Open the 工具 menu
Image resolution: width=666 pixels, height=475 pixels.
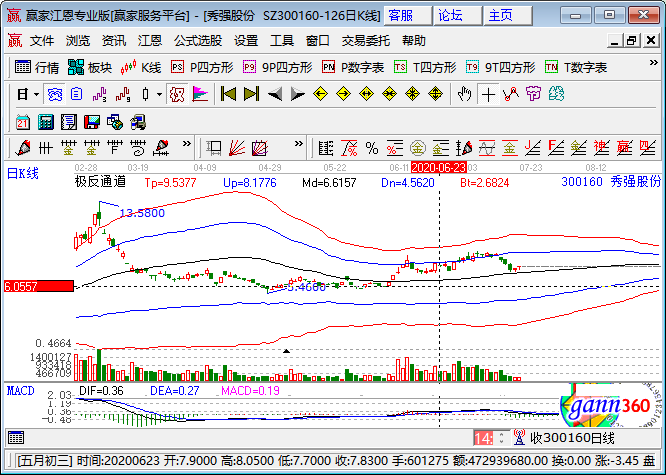(x=282, y=41)
